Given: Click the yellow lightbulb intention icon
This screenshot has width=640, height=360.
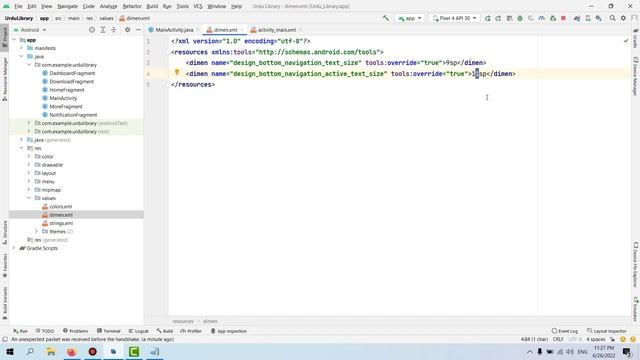Looking at the screenshot, I should tap(177, 72).
